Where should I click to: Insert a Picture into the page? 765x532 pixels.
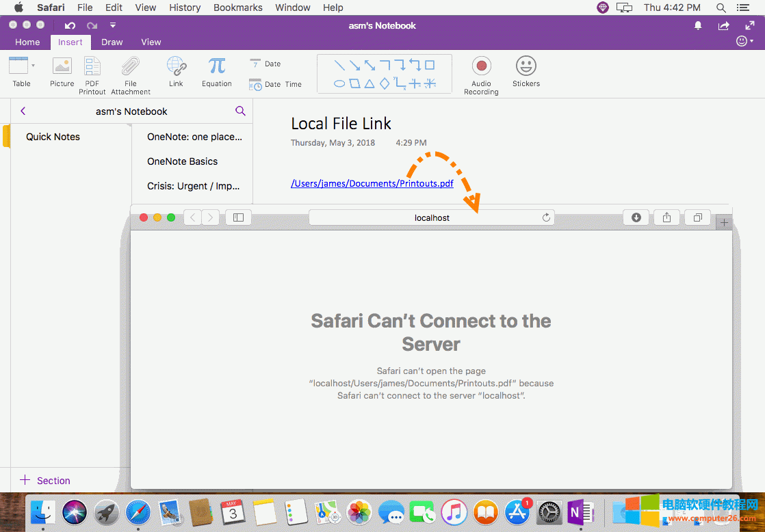pyautogui.click(x=62, y=72)
